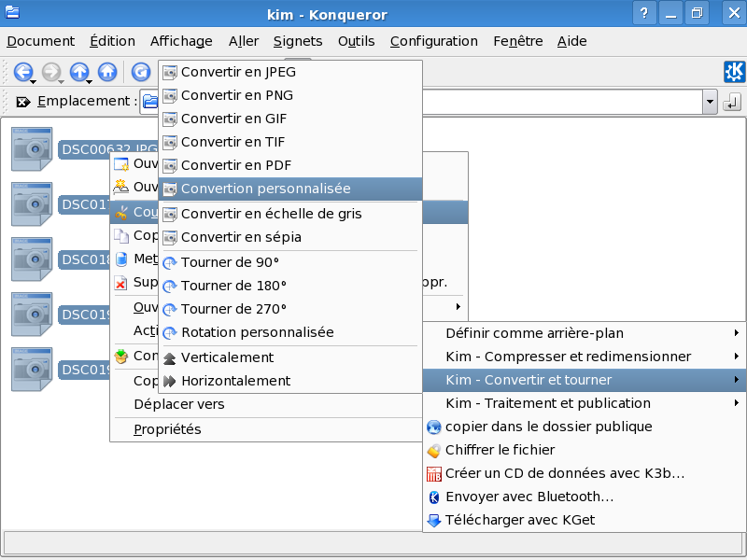
Task: Select Convertion personnalisée
Action: (290, 189)
